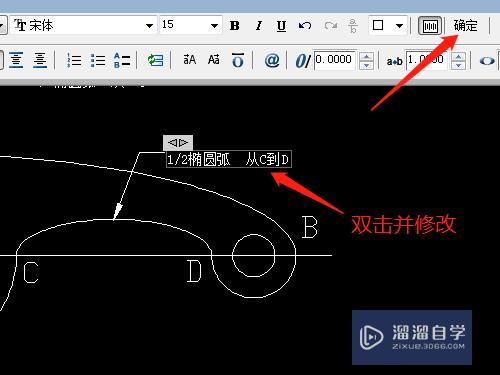Click the Insert Field icon

pos(155,61)
